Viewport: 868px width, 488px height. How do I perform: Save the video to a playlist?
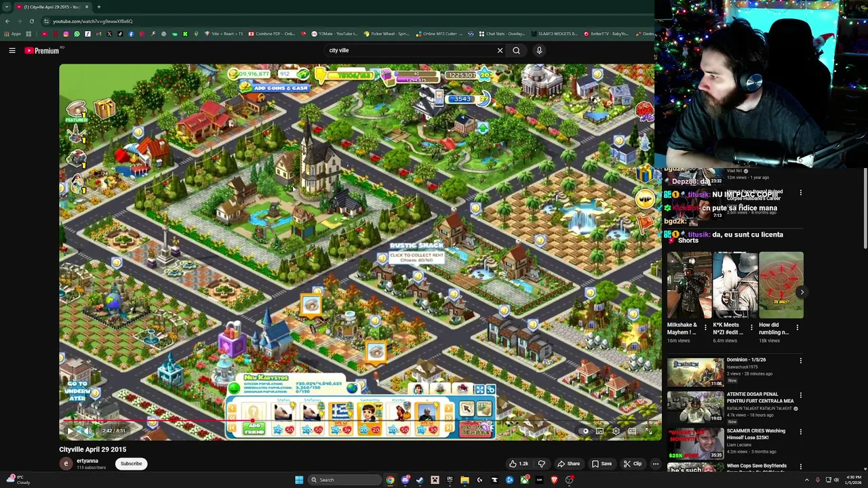point(601,464)
